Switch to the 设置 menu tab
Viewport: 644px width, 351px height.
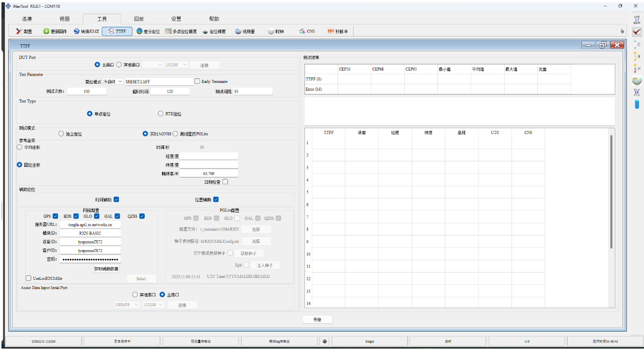click(176, 19)
